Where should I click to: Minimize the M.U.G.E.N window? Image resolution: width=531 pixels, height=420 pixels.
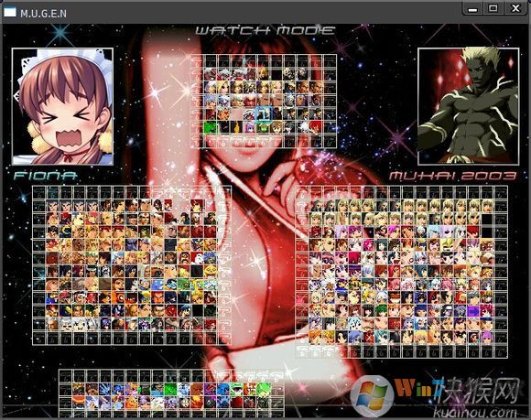[x=472, y=8]
